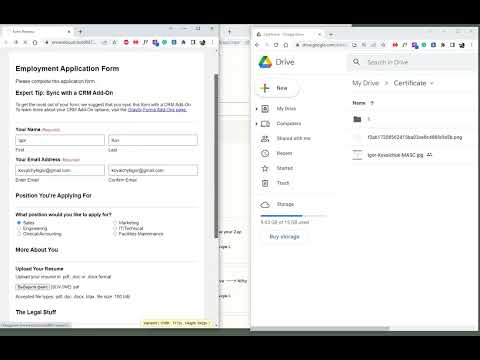Screen dimensions: 480x360
Task: Click forward arrow in the form browser window
Action: coord(16,42)
